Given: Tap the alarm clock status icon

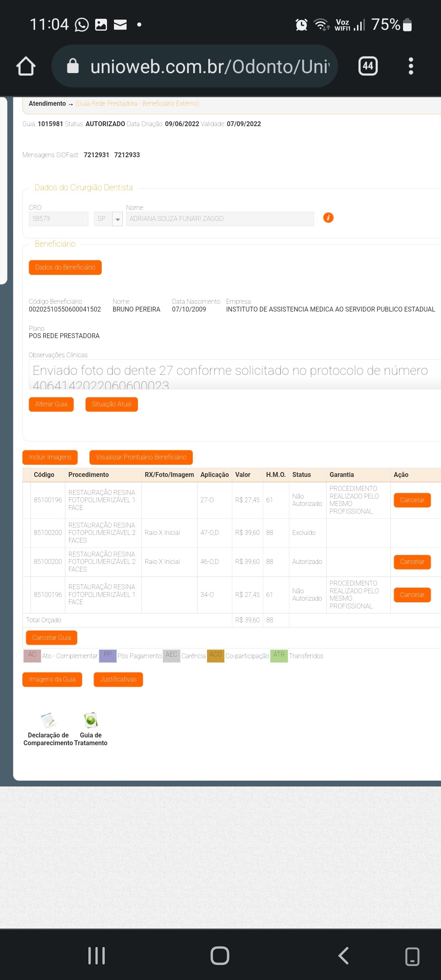Looking at the screenshot, I should 301,25.
